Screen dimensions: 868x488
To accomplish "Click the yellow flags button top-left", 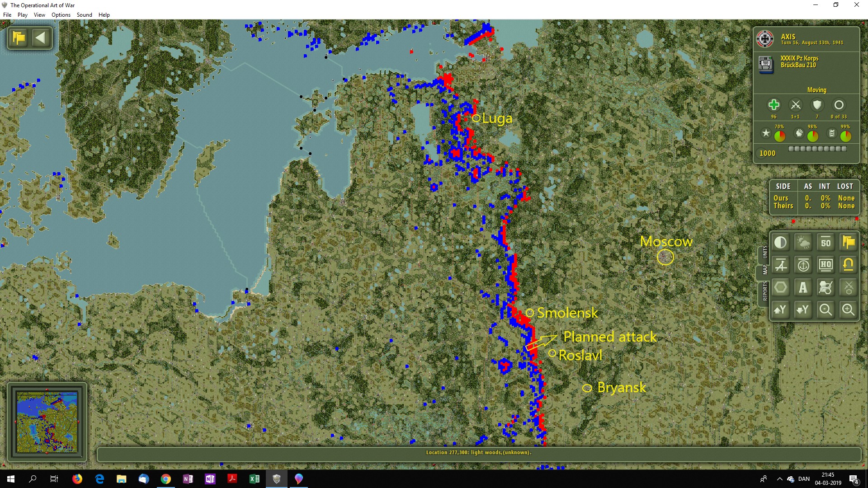I will coord(19,38).
